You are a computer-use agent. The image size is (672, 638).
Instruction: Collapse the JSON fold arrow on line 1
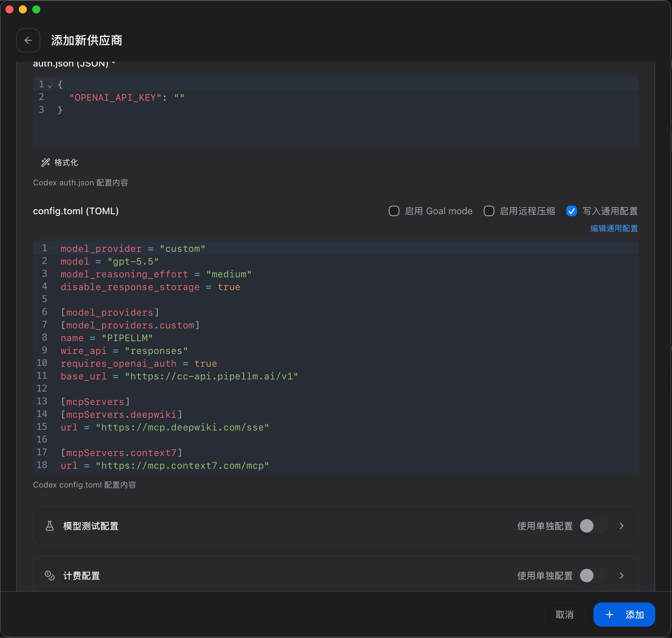point(50,86)
